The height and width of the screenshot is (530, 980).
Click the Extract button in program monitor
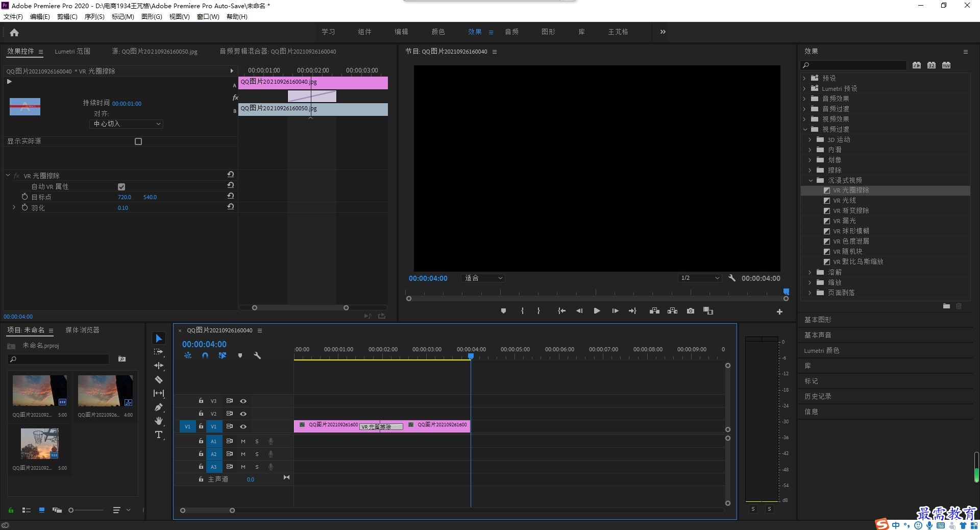(673, 311)
